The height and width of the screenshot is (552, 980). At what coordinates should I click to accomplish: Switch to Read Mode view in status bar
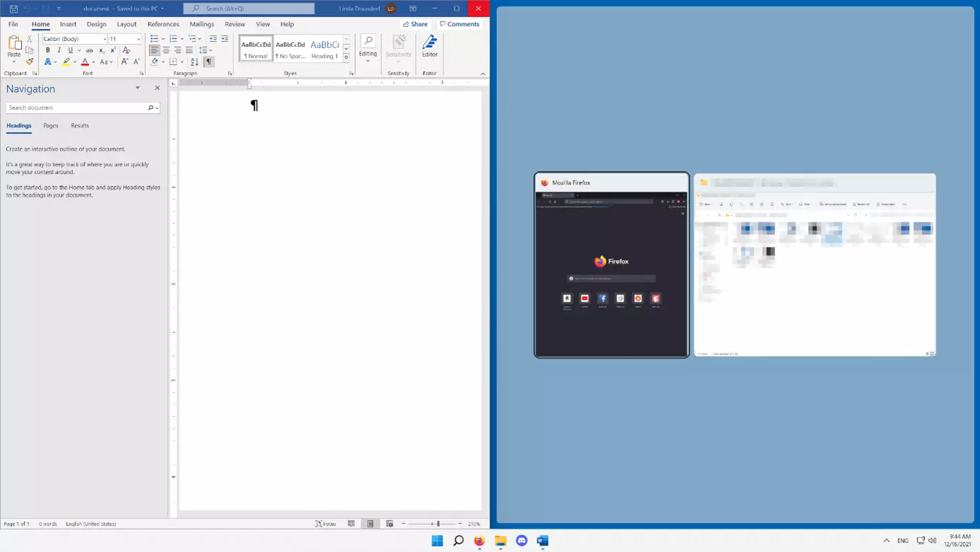pos(351,524)
